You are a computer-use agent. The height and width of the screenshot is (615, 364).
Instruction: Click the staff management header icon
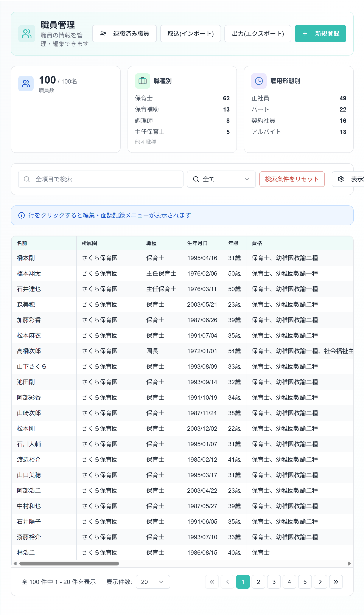26,34
